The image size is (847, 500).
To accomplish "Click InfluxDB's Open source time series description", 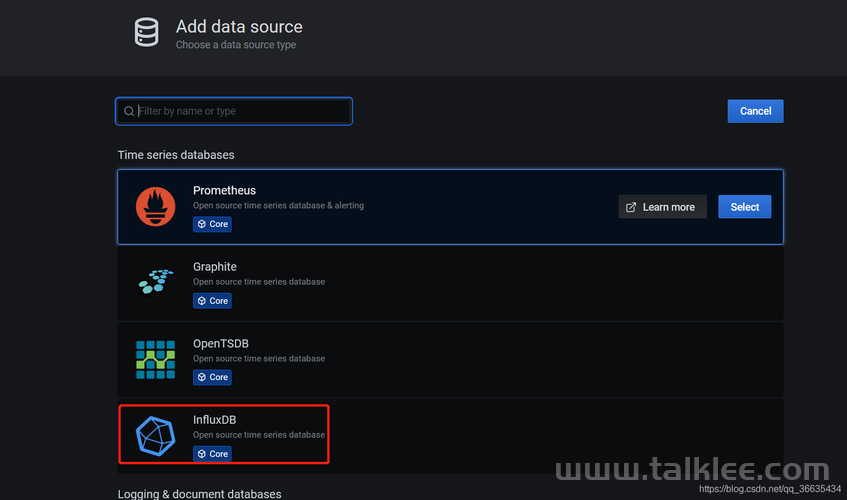I will tap(259, 435).
